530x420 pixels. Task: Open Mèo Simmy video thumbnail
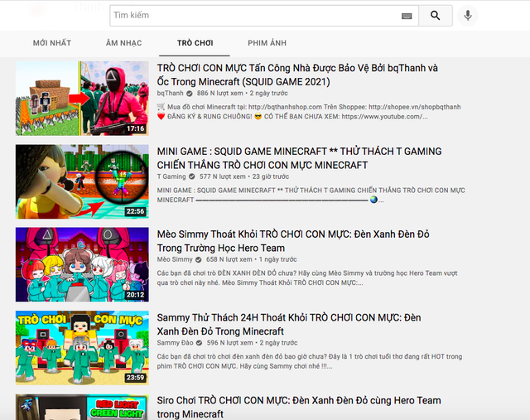point(82,264)
